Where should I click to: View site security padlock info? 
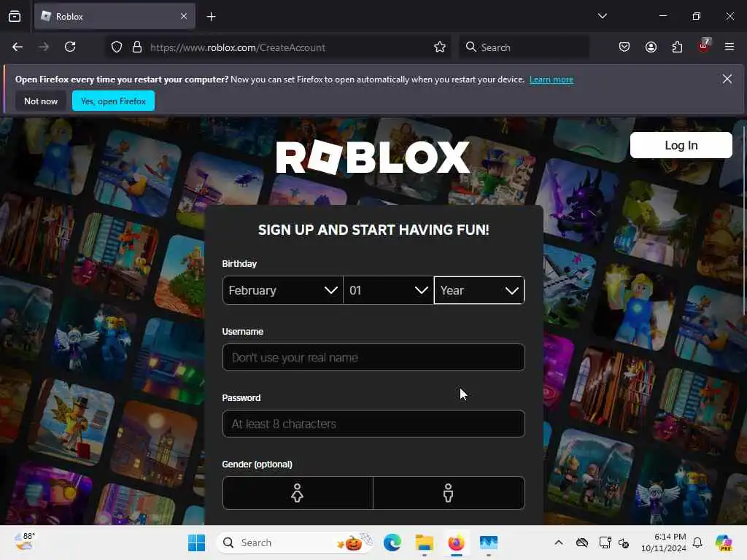tap(137, 47)
